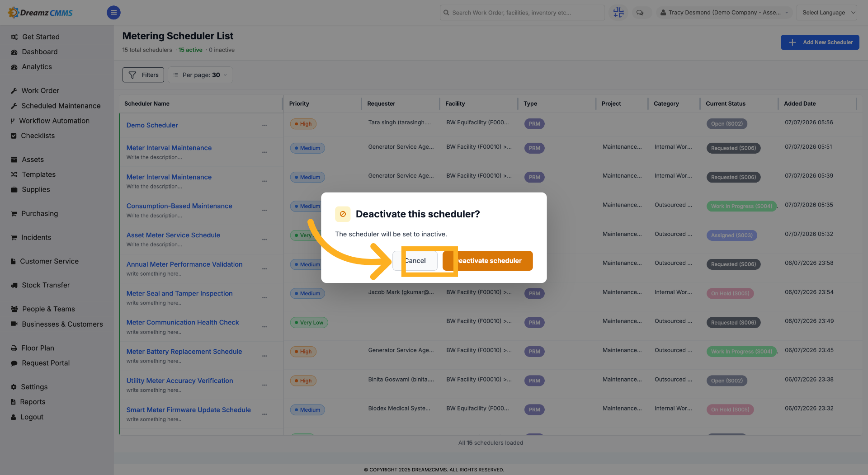Open the chat messages icon in header
This screenshot has width=868, height=475.
pyautogui.click(x=640, y=13)
